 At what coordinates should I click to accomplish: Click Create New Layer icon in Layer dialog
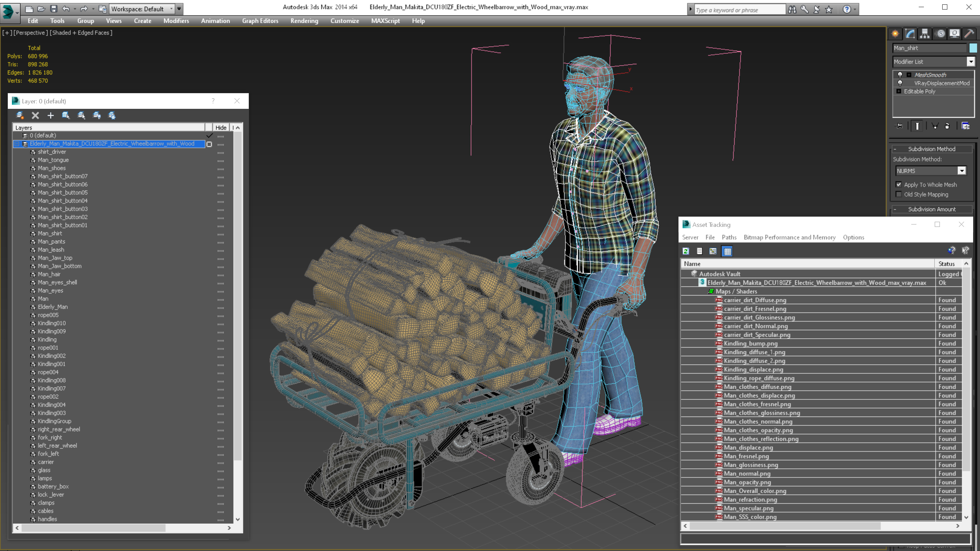20,115
